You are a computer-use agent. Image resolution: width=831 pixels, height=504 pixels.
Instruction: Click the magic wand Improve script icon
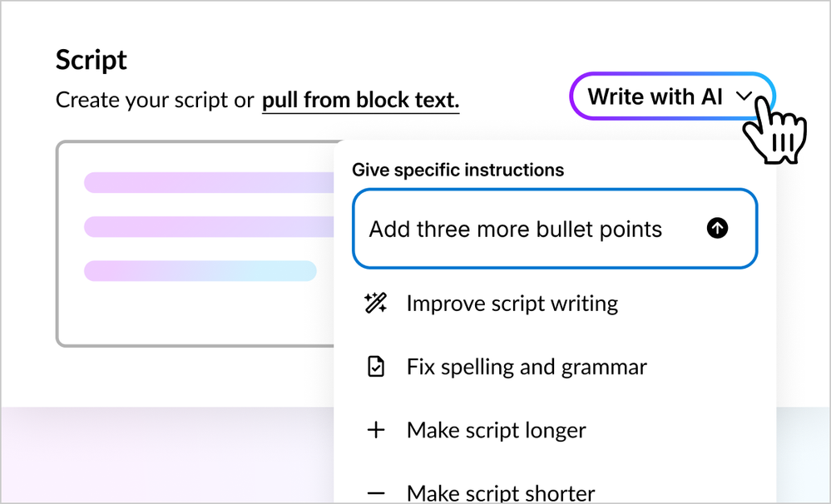(x=376, y=303)
